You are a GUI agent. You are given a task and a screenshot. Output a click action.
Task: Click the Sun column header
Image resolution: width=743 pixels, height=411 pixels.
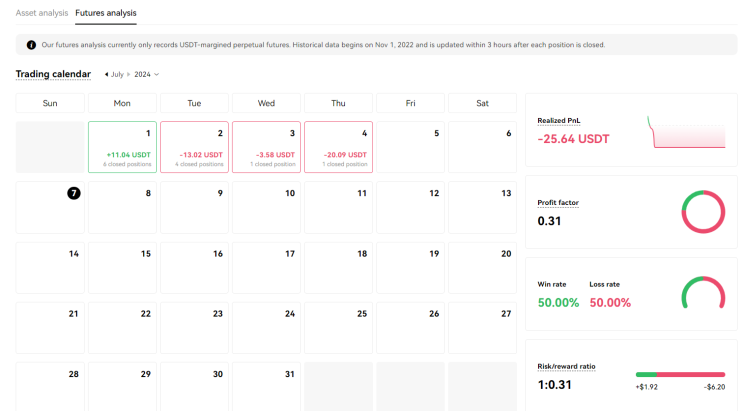point(50,103)
